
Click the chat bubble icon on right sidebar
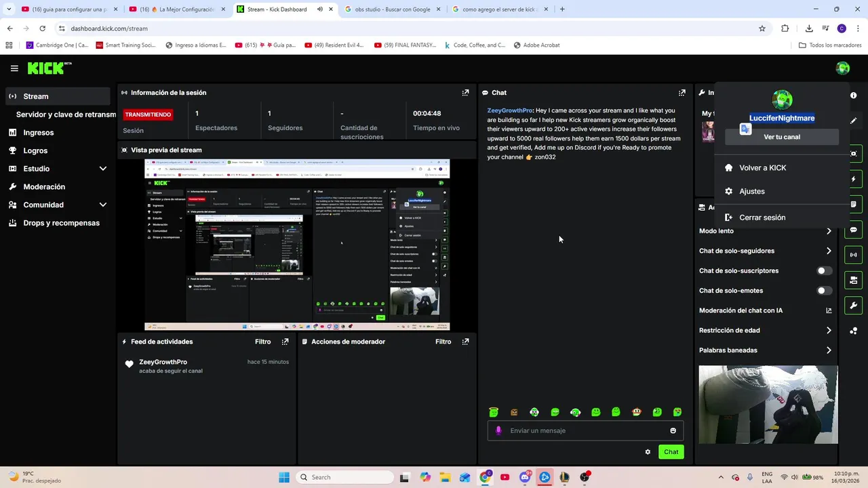pos(853,230)
